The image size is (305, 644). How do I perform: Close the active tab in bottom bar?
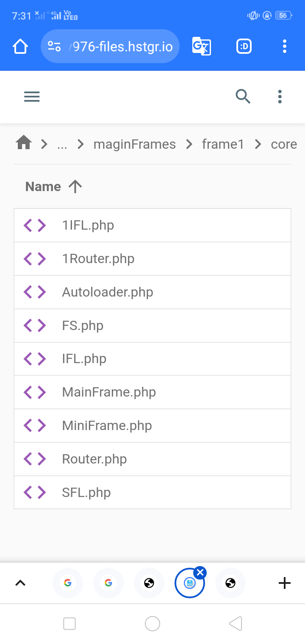201,573
